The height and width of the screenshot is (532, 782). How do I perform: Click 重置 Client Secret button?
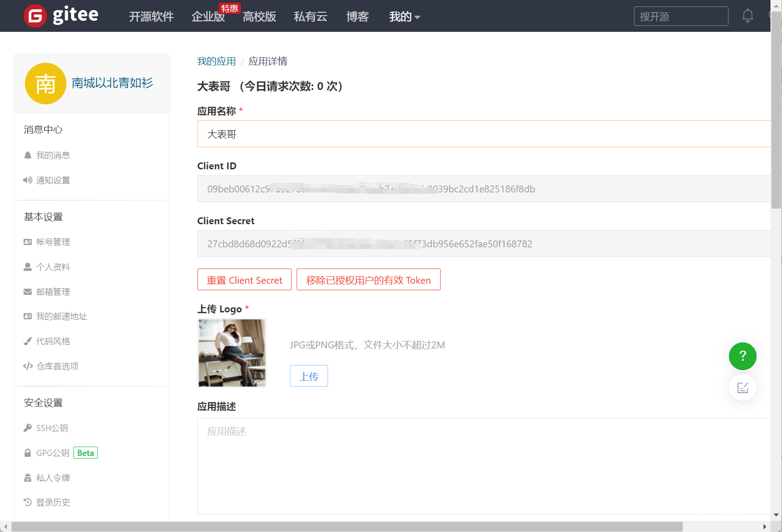tap(245, 280)
